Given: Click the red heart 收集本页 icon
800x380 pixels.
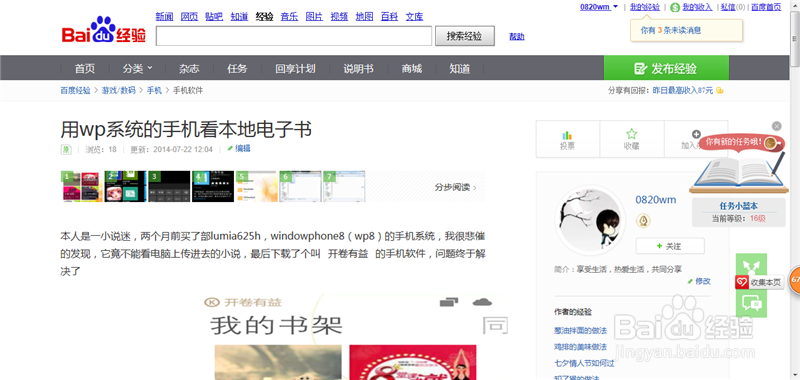Looking at the screenshot, I should click(742, 282).
